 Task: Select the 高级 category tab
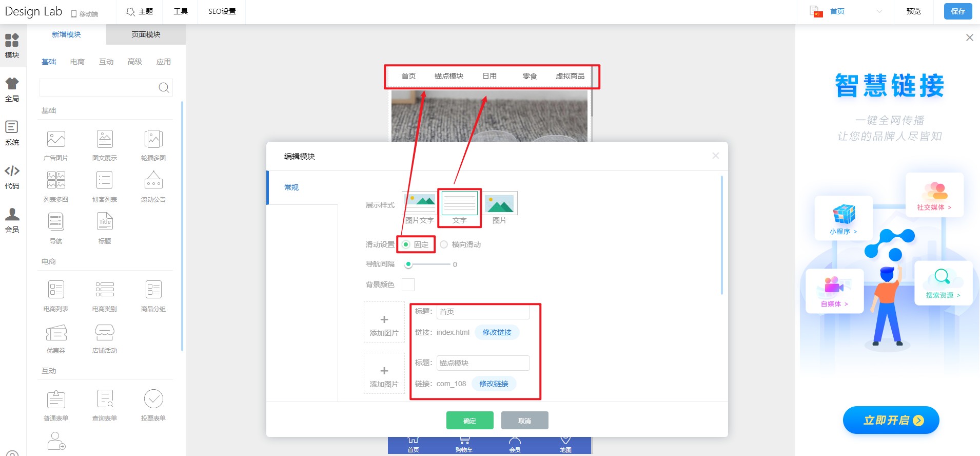[x=135, y=62]
